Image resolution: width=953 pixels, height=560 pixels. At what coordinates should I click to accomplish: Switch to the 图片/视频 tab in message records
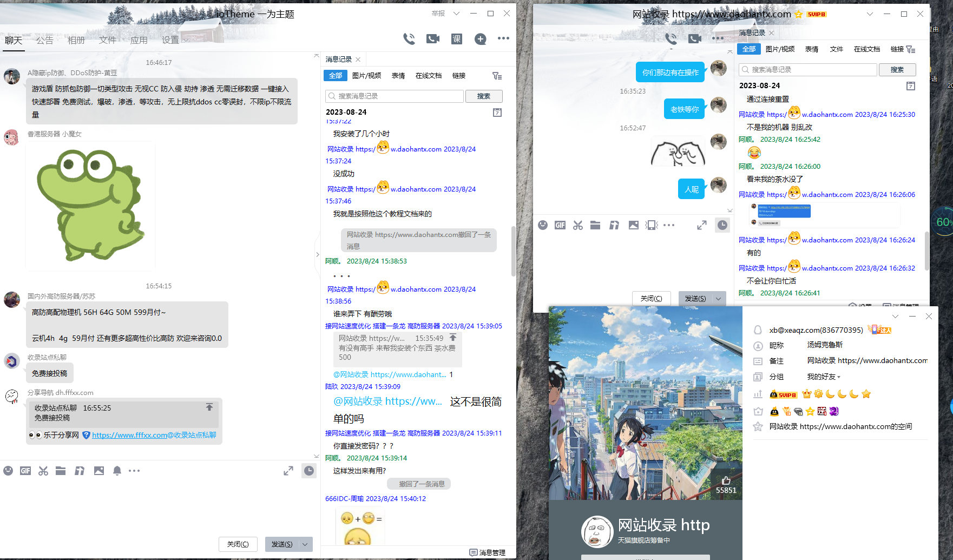coord(367,75)
